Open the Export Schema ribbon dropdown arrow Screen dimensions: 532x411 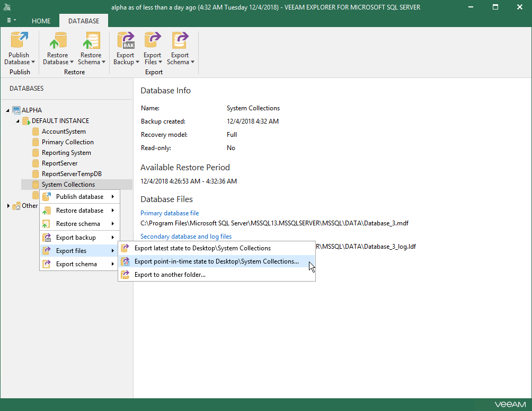pos(192,62)
